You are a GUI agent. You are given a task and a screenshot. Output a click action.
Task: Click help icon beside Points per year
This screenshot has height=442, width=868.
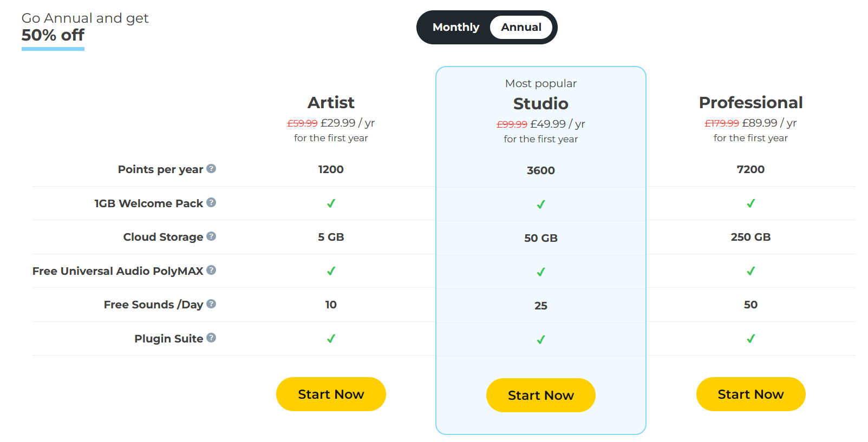pos(211,169)
